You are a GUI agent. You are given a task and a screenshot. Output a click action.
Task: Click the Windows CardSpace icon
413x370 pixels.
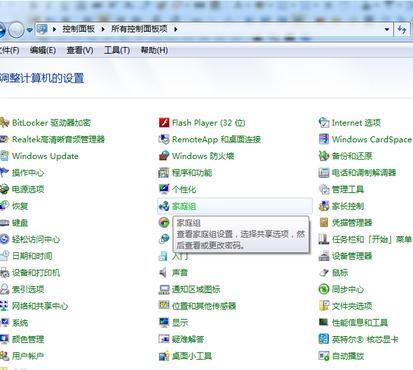pos(324,139)
